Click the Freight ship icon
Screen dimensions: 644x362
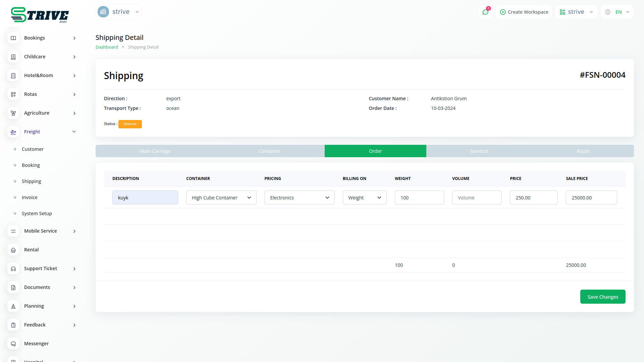13,132
